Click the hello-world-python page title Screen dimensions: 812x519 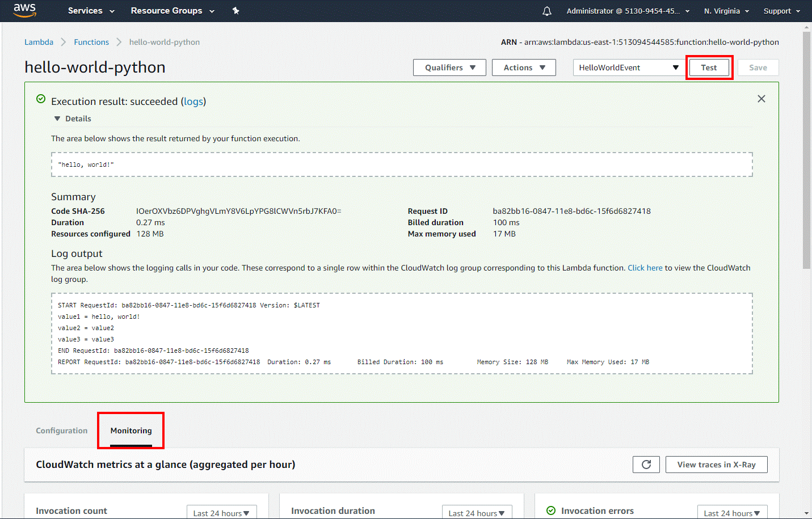coord(95,67)
